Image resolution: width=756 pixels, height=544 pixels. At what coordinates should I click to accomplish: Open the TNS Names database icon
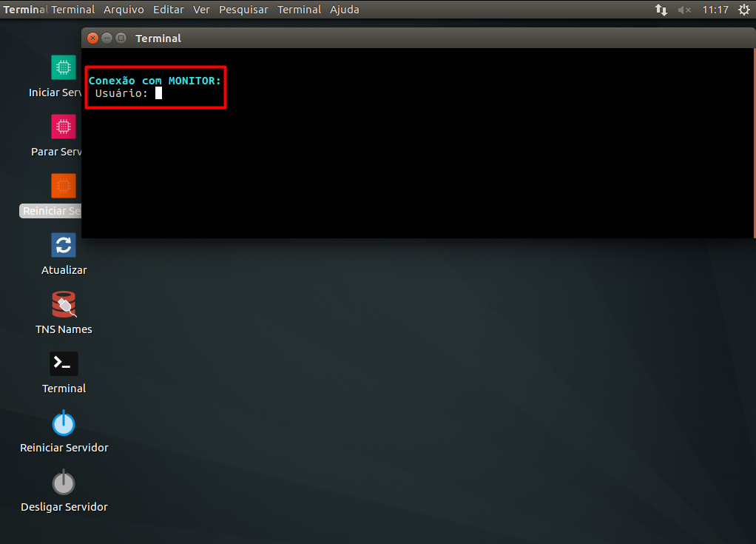pos(64,304)
